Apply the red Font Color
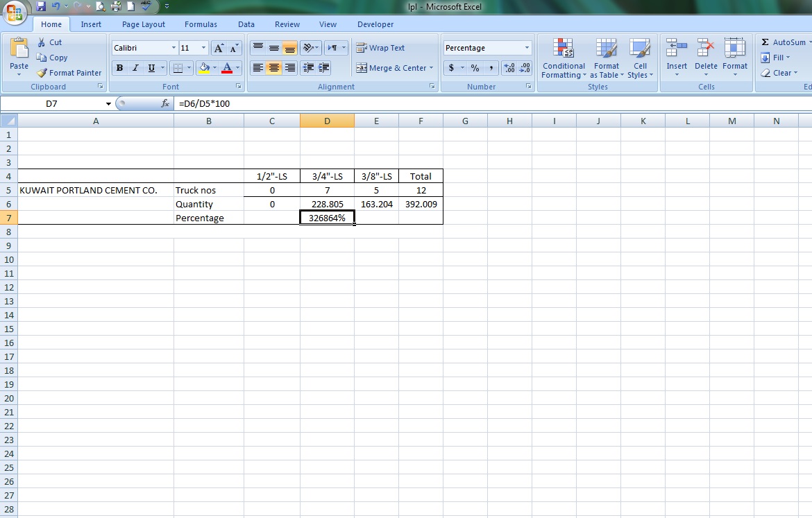The width and height of the screenshot is (812, 518). coord(227,68)
